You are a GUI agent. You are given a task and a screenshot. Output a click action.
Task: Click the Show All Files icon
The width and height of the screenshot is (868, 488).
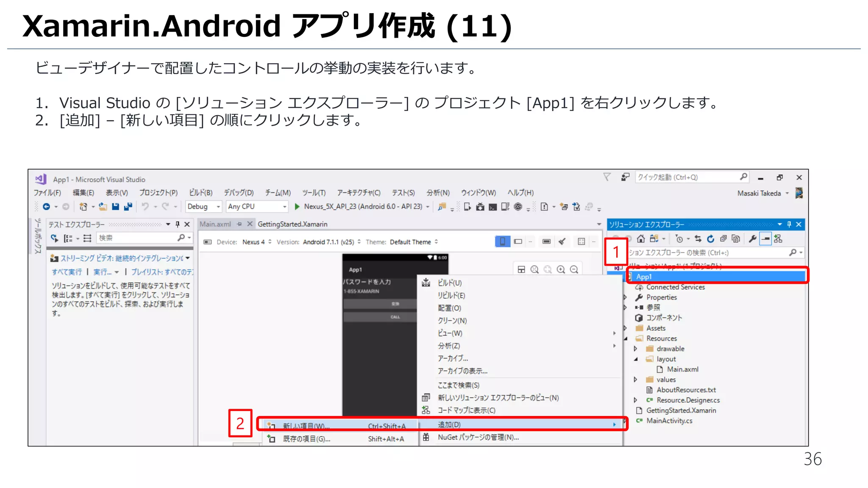(736, 238)
